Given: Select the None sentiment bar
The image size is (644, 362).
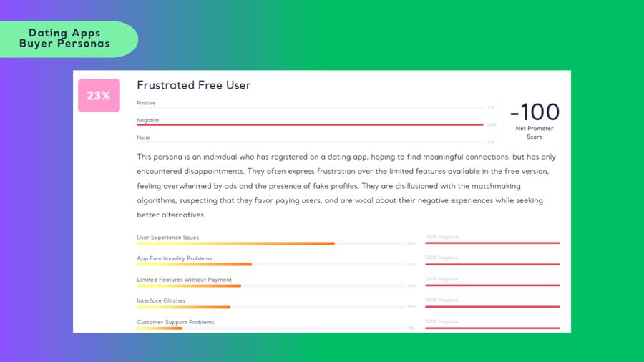Looking at the screenshot, I should 311,142.
